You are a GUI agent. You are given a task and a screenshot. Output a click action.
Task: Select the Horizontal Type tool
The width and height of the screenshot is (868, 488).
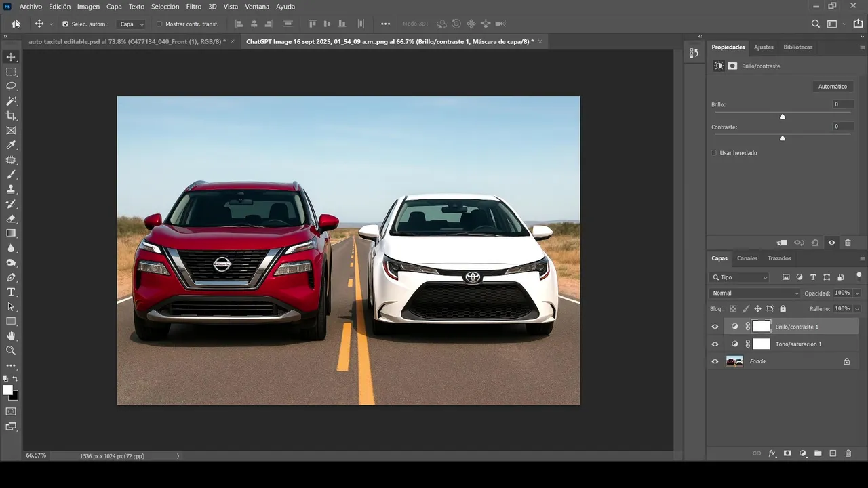[11, 292]
